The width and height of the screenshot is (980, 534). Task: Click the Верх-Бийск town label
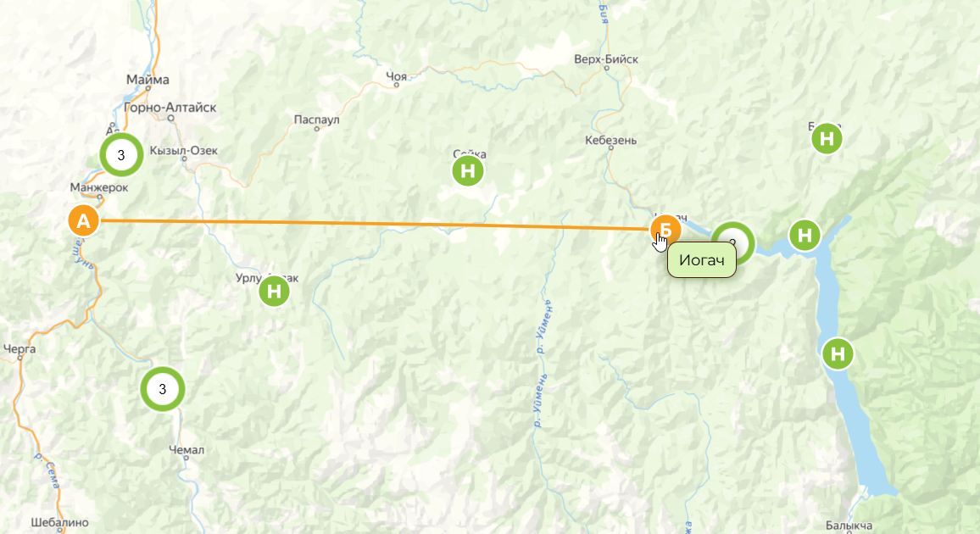pos(606,59)
